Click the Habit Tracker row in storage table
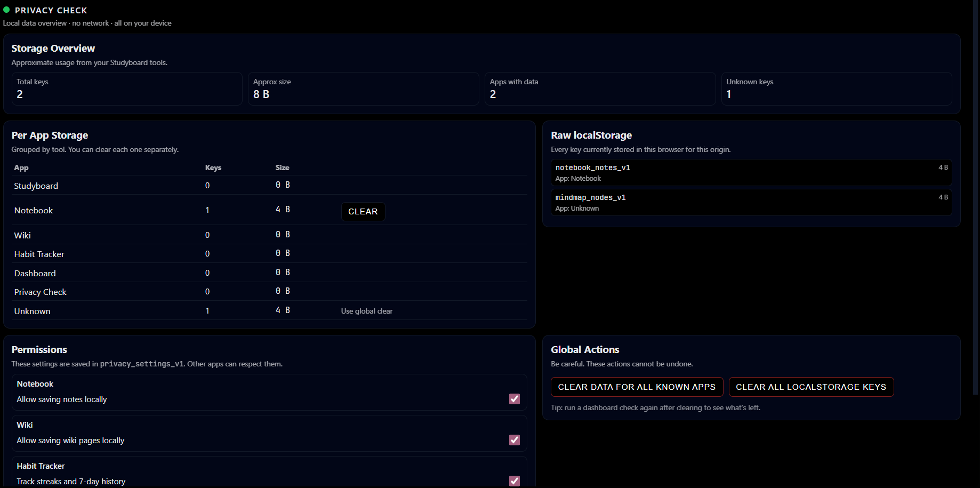 coord(269,254)
